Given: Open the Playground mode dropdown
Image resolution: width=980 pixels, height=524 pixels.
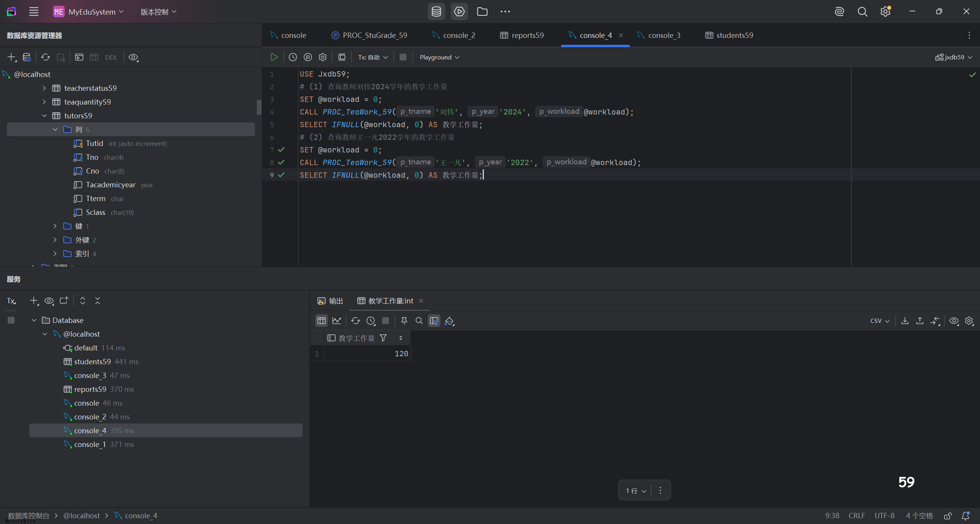Looking at the screenshot, I should point(439,57).
